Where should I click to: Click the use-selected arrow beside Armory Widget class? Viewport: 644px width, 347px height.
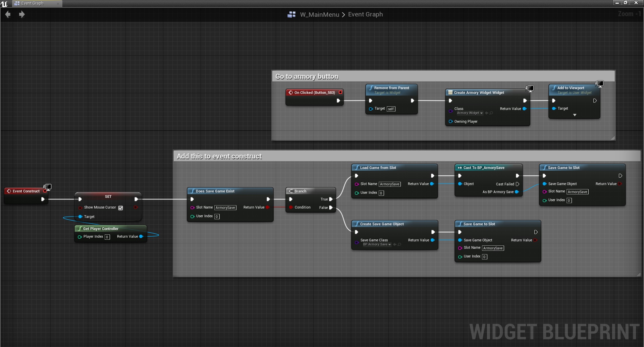point(486,113)
